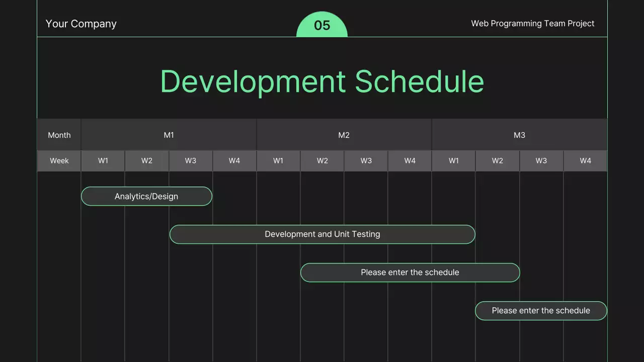The image size is (644, 362).
Task: Click the Development and Unit Testing bar
Action: (x=322, y=234)
